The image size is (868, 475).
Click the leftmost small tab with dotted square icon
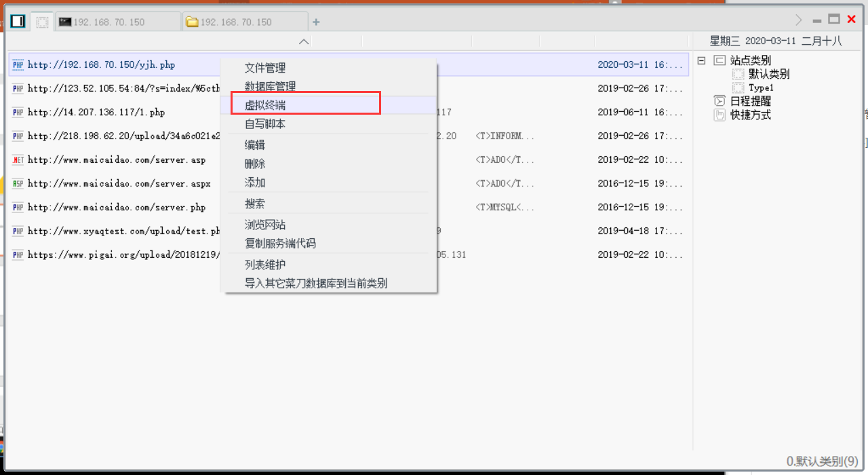pyautogui.click(x=41, y=21)
